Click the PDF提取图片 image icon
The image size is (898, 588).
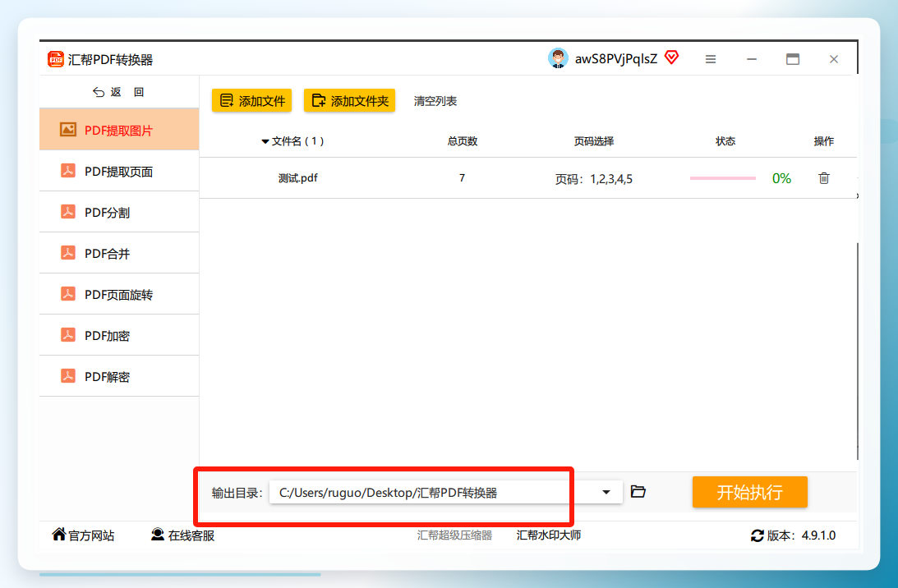coord(68,130)
